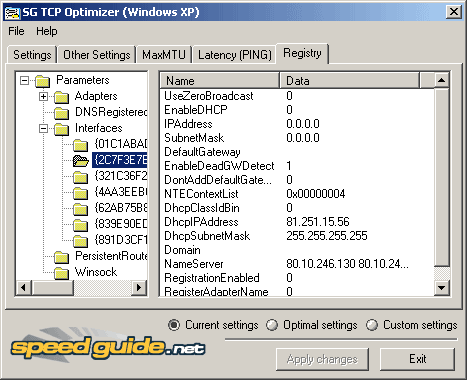Click the Parameters folder icon
This screenshot has height=380, width=467.
coord(43,81)
